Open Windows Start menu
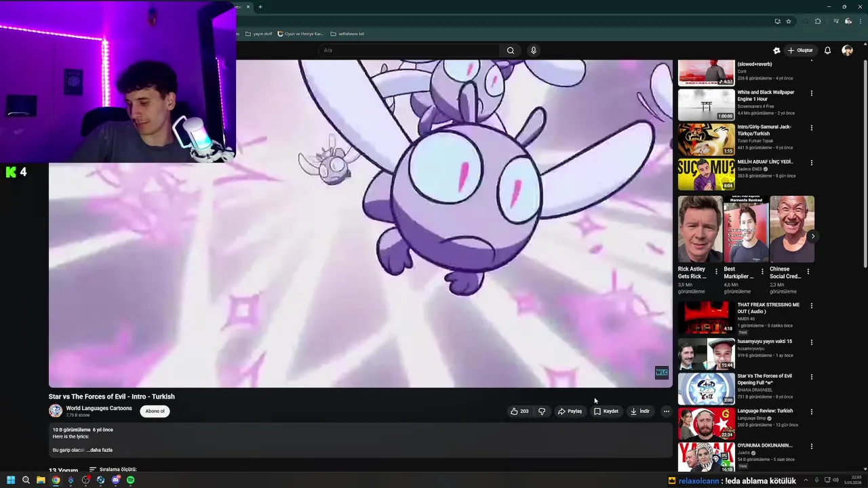 point(11,480)
